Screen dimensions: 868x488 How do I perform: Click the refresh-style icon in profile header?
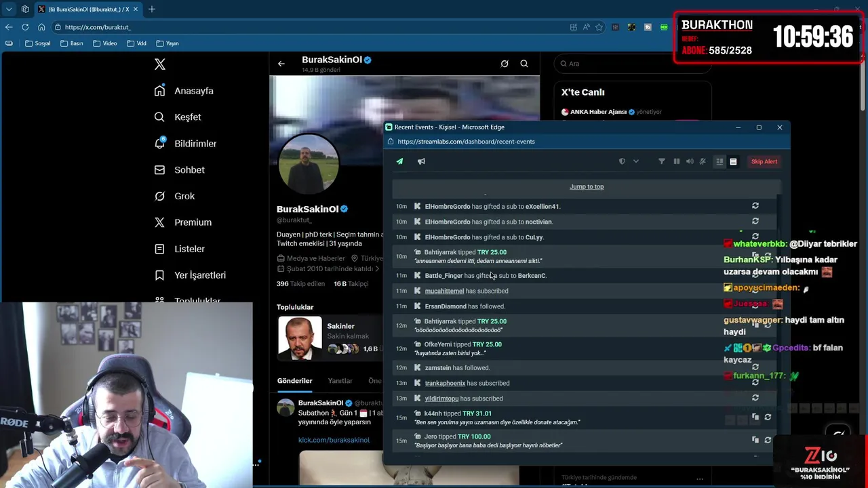[505, 64]
